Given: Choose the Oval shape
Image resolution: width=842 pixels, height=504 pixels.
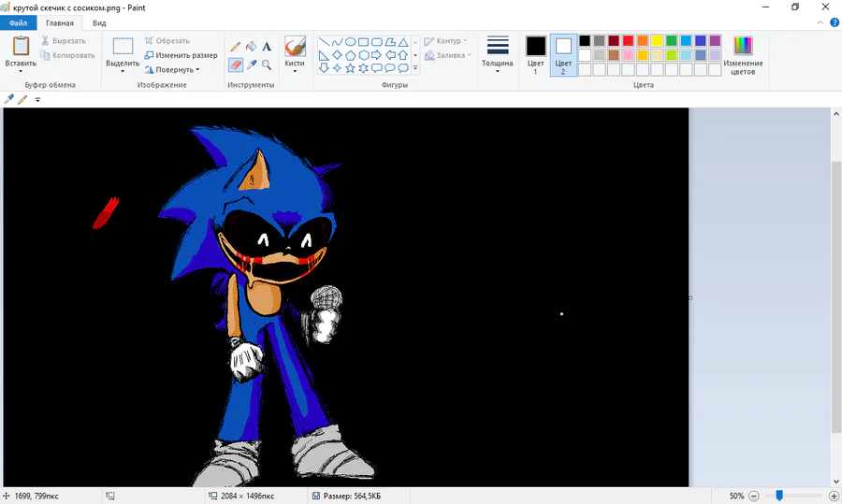Looking at the screenshot, I should point(350,42).
